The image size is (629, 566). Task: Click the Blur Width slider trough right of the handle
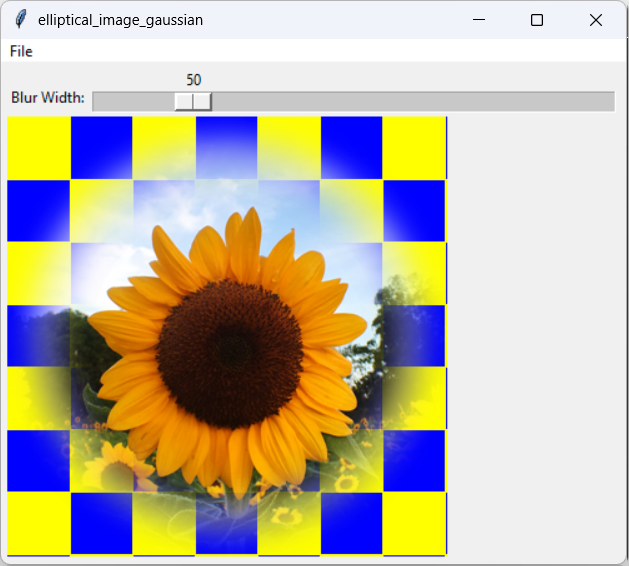pos(413,101)
